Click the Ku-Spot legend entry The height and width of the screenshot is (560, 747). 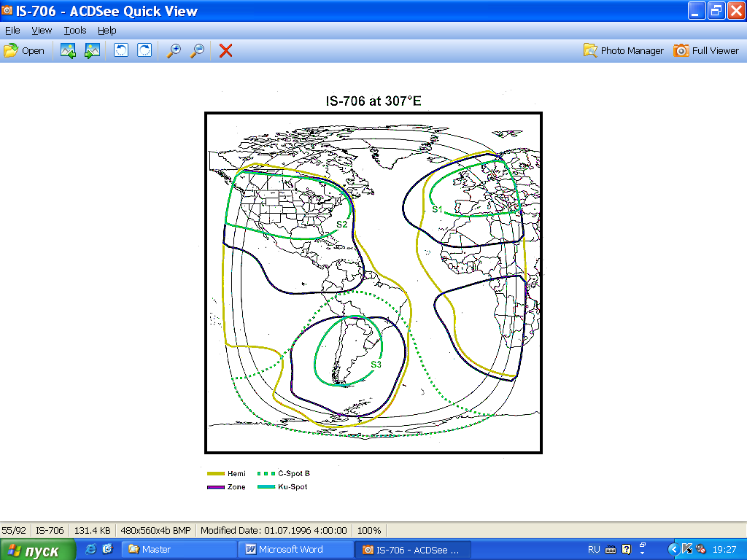282,486
